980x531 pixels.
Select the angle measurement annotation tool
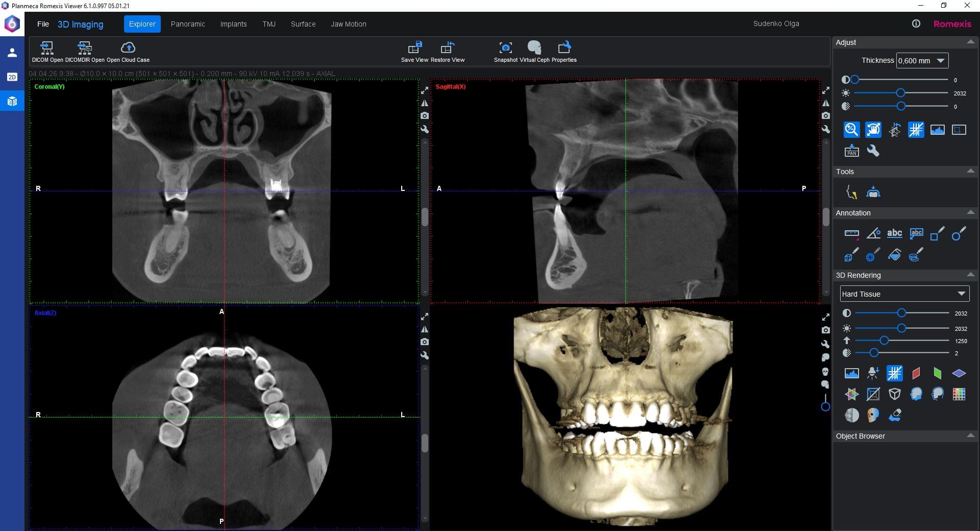click(873, 234)
